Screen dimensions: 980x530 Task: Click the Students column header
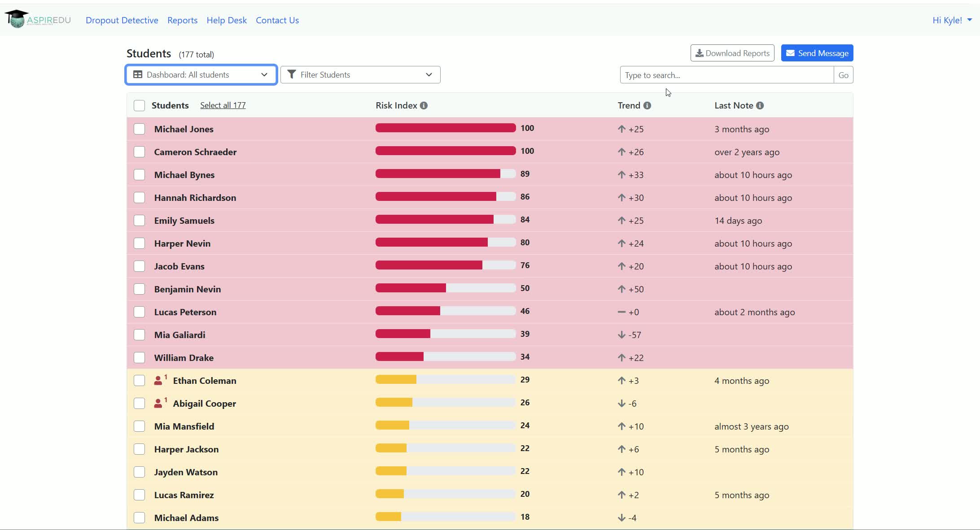point(170,105)
